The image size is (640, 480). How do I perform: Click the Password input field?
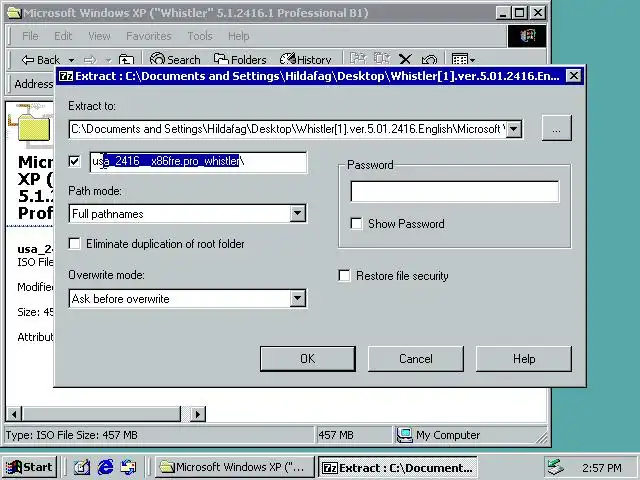pos(455,191)
